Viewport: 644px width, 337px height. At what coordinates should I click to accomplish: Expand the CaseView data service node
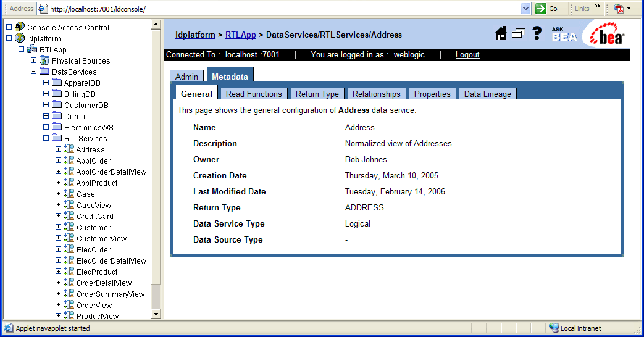pyautogui.click(x=58, y=204)
